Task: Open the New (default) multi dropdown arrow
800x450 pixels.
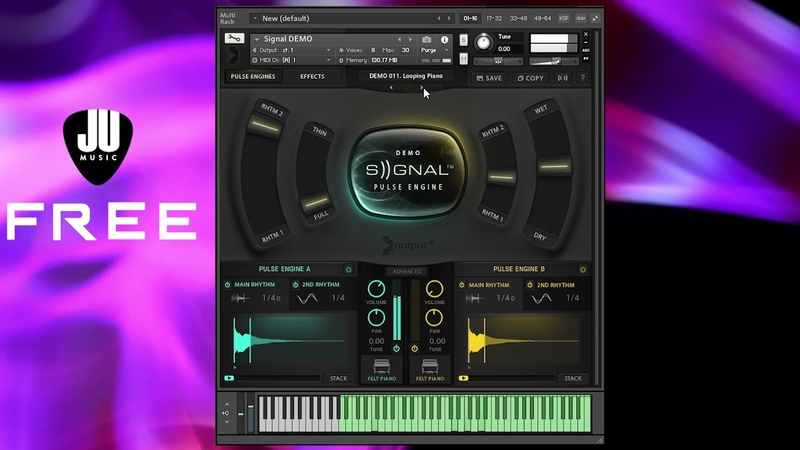Action: (x=255, y=18)
